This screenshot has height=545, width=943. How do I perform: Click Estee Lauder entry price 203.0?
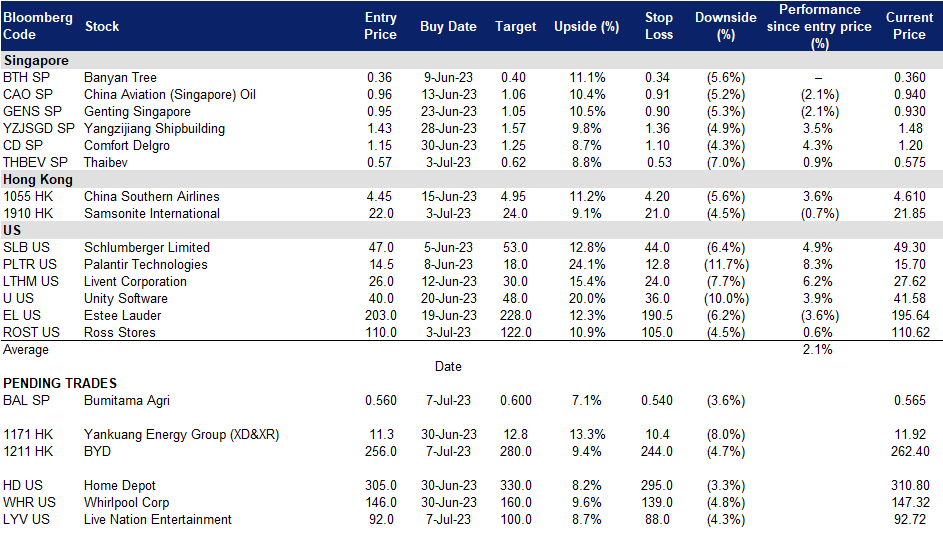point(381,316)
